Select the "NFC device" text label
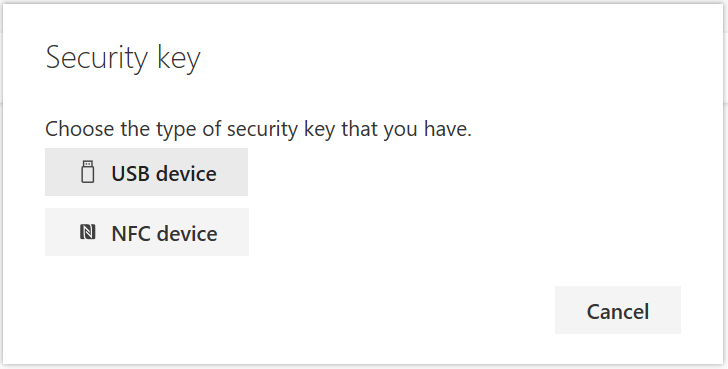Viewport: 728px width, 369px height. [164, 233]
